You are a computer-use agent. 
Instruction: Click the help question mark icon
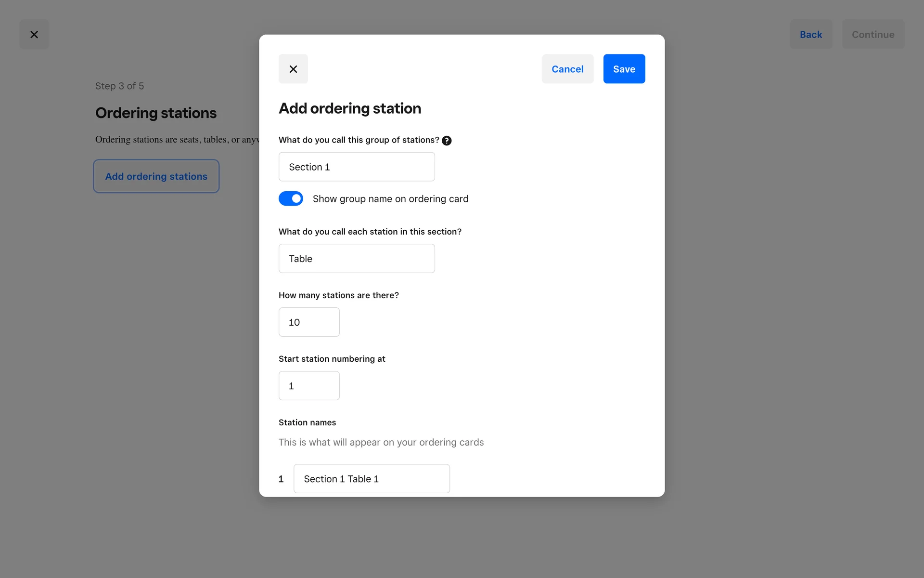(x=447, y=141)
